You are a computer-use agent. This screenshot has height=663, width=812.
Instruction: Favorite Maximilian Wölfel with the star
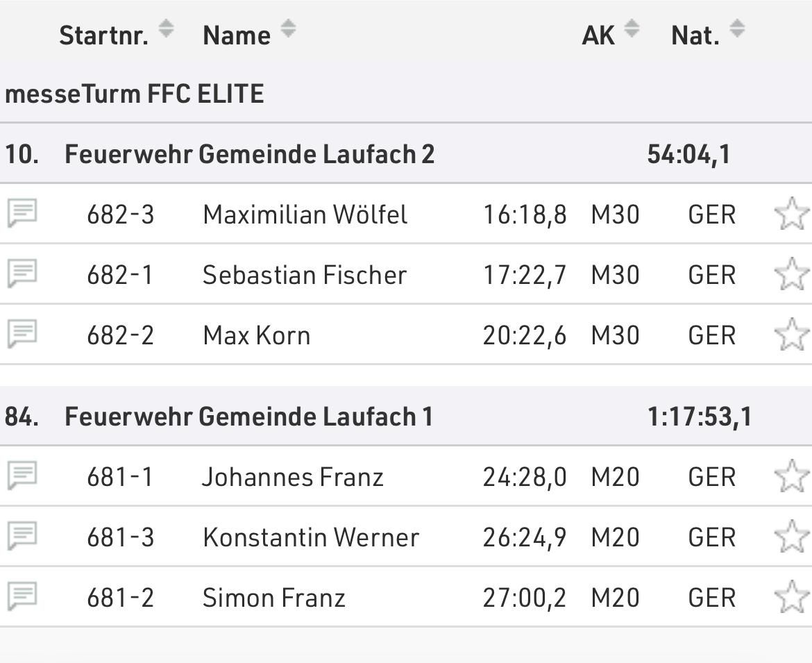coord(791,214)
